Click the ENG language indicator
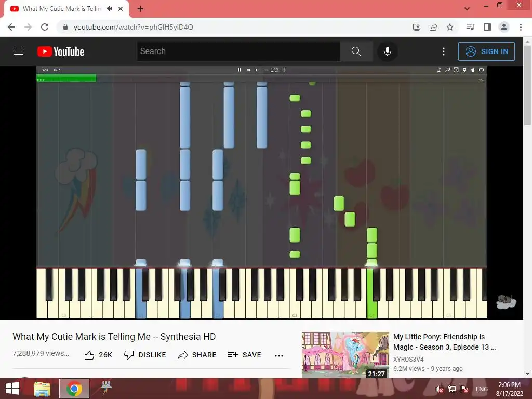Viewport: 532px width, 399px height. click(x=482, y=389)
